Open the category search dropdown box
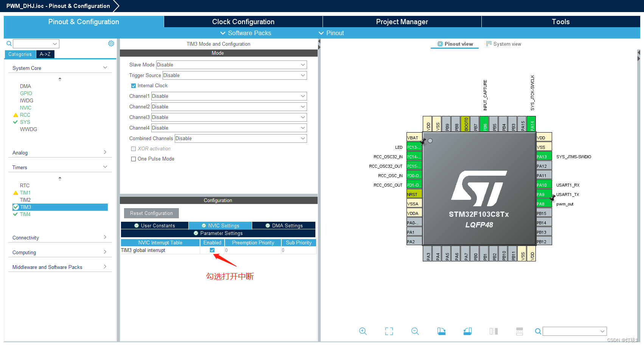The image size is (644, 346). (x=36, y=44)
